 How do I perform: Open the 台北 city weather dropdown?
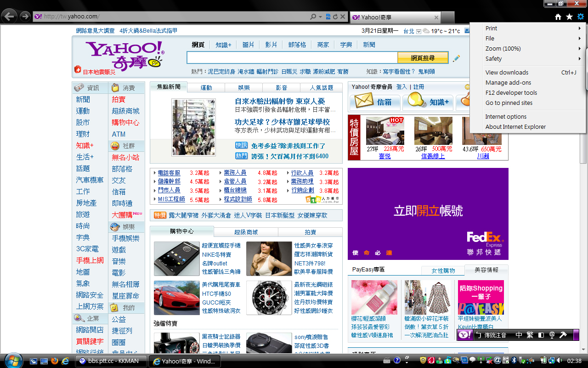418,31
